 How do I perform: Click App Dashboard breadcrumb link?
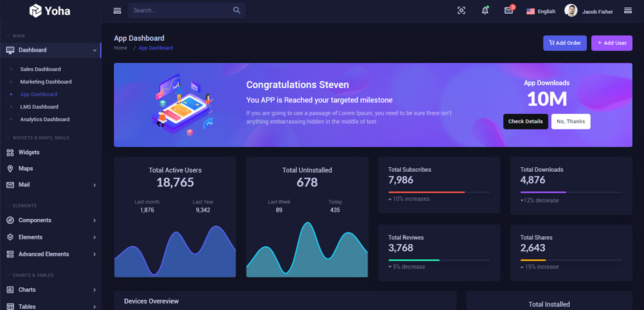pos(156,48)
